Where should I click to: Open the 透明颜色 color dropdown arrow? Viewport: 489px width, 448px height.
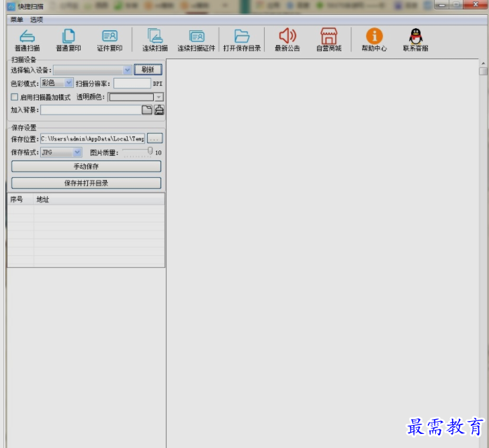coord(159,97)
